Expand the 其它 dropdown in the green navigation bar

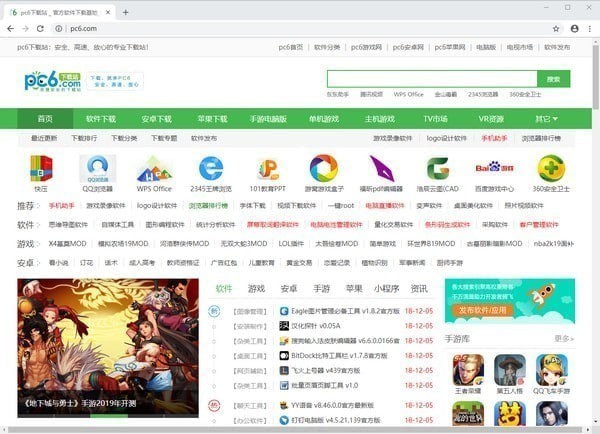pyautogui.click(x=546, y=119)
